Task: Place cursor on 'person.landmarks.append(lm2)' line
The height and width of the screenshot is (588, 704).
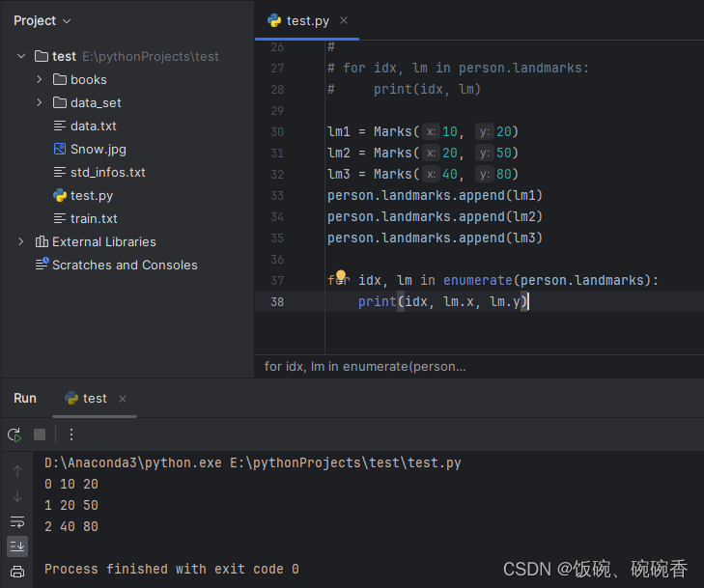Action: (x=435, y=217)
